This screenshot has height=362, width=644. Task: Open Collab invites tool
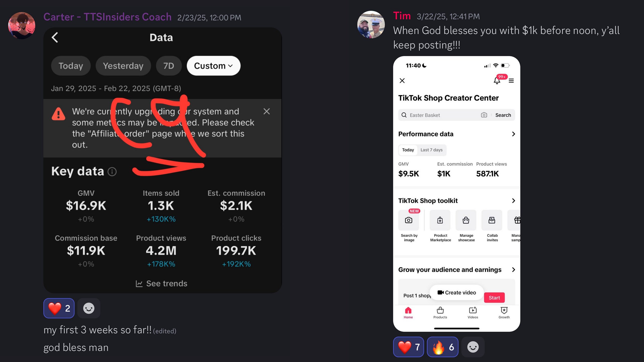click(x=492, y=226)
